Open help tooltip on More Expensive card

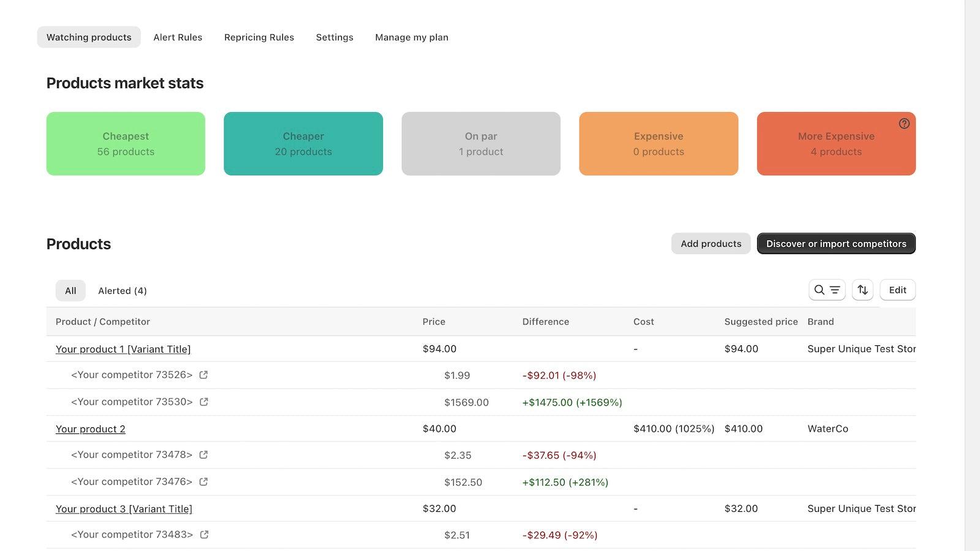905,123
